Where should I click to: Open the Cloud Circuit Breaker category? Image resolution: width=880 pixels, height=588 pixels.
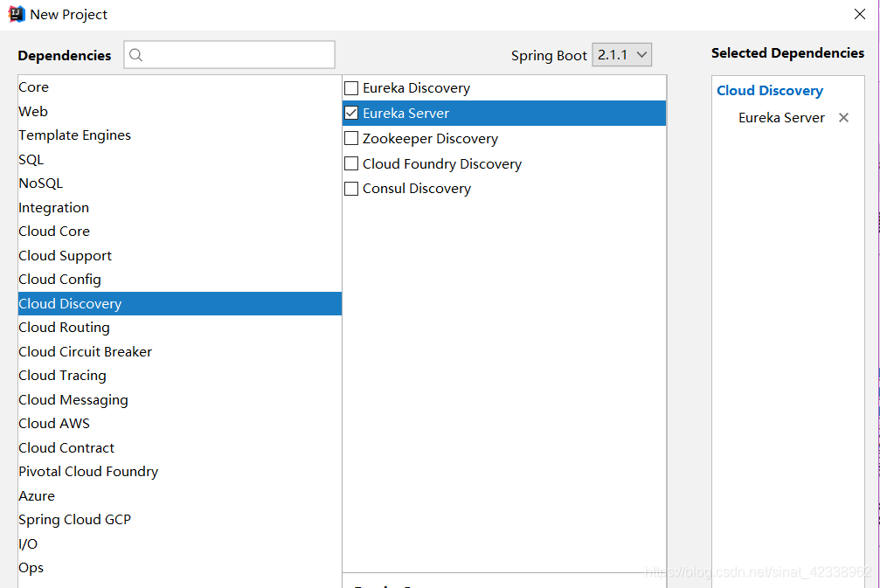[180, 352]
